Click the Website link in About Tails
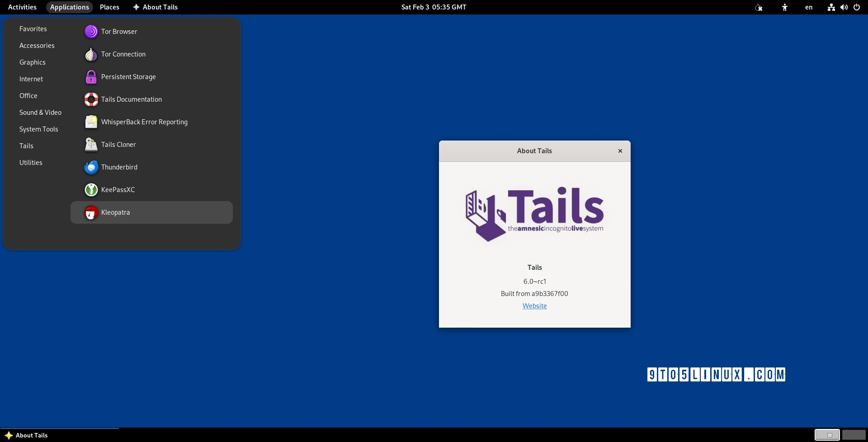The height and width of the screenshot is (442, 868). [534, 306]
